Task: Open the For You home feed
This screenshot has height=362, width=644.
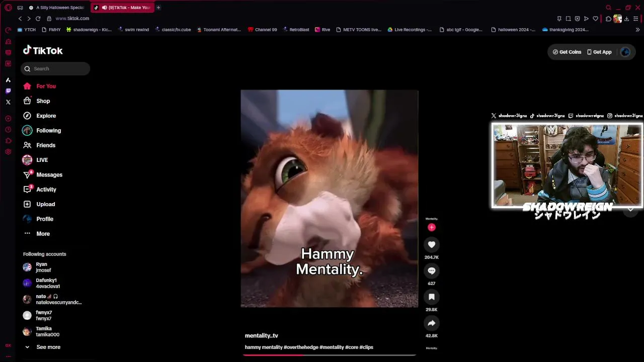Action: point(39,86)
